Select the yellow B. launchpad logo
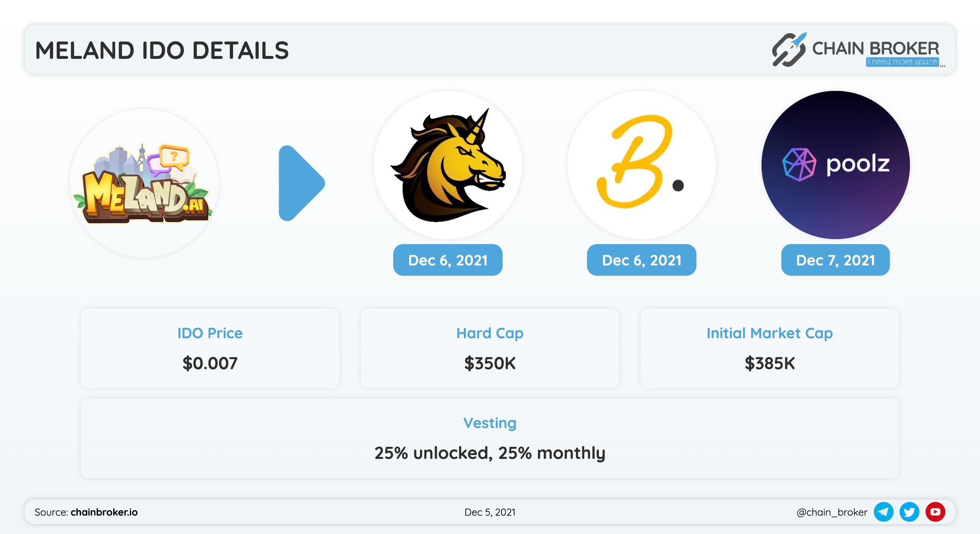 tap(642, 165)
